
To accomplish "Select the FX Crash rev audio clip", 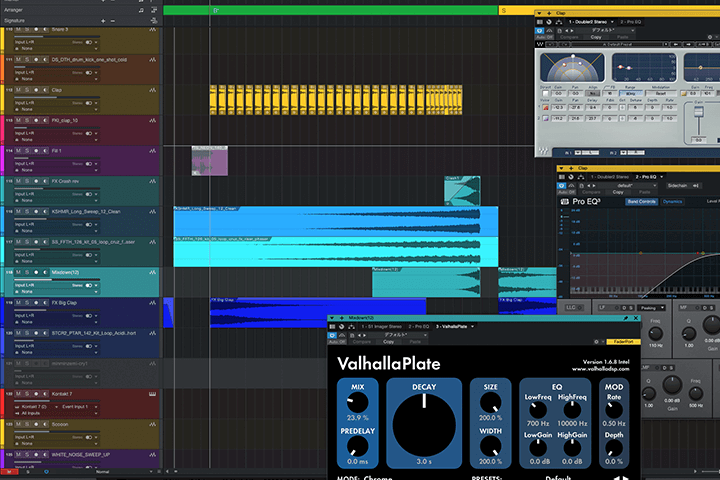I will coord(462,191).
